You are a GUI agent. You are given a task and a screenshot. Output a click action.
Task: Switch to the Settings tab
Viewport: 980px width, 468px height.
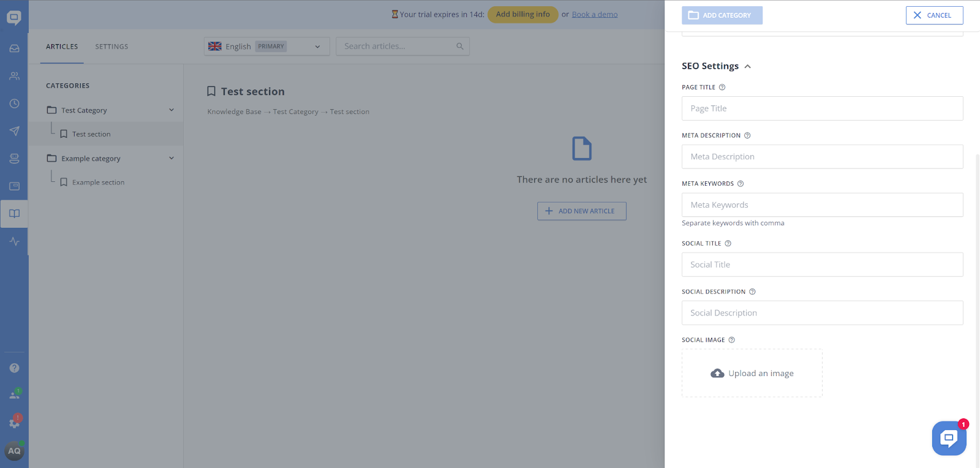(111, 47)
